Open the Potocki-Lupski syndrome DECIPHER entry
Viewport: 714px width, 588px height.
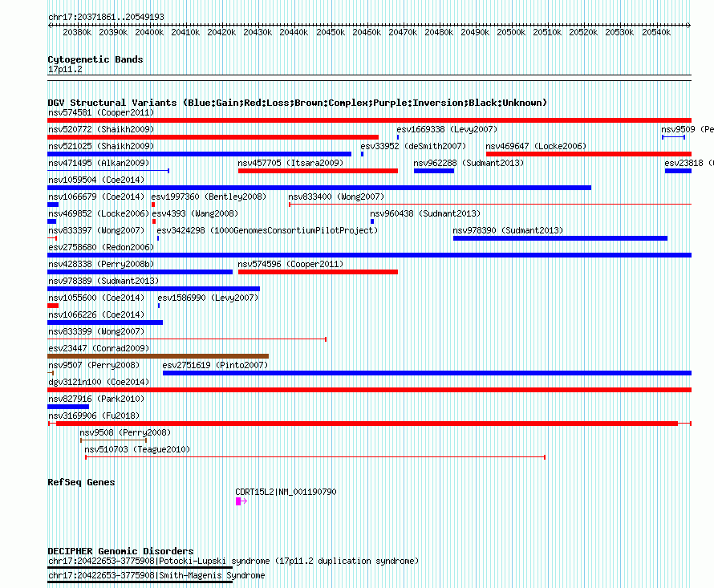(233, 562)
